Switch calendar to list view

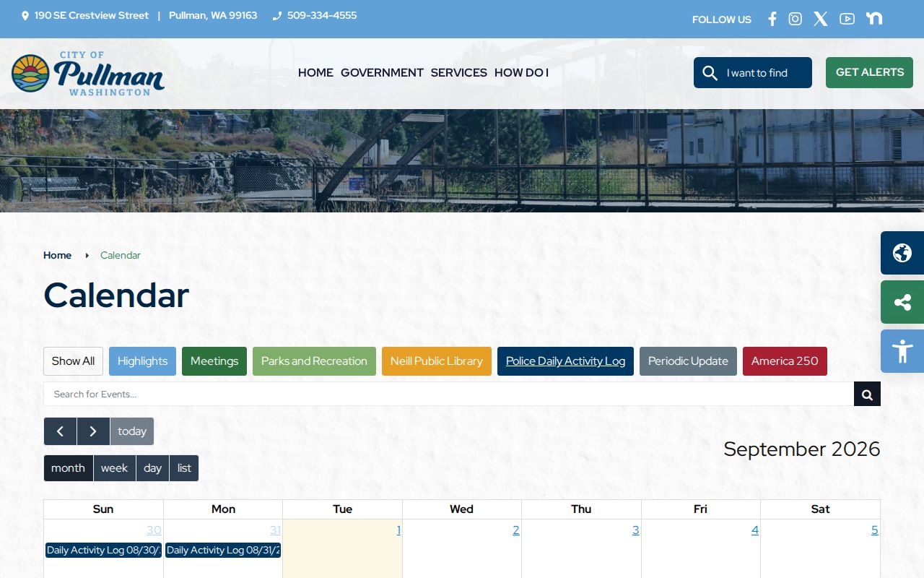184,468
